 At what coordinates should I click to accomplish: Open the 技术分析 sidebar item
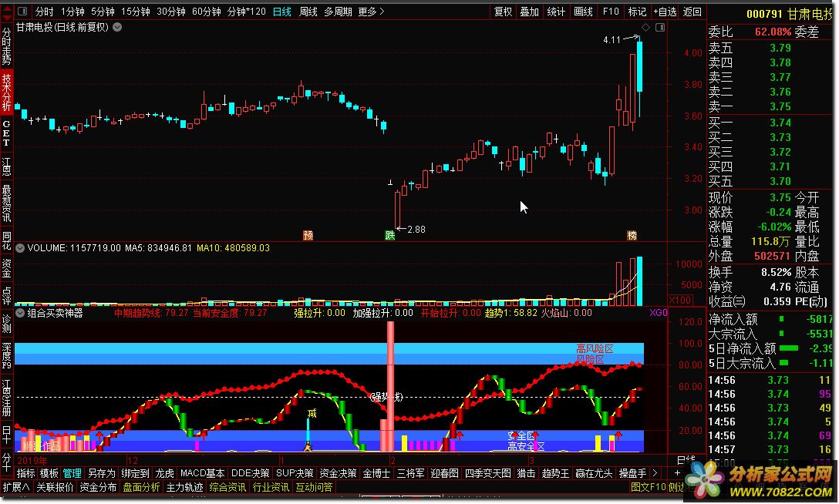tap(6, 93)
